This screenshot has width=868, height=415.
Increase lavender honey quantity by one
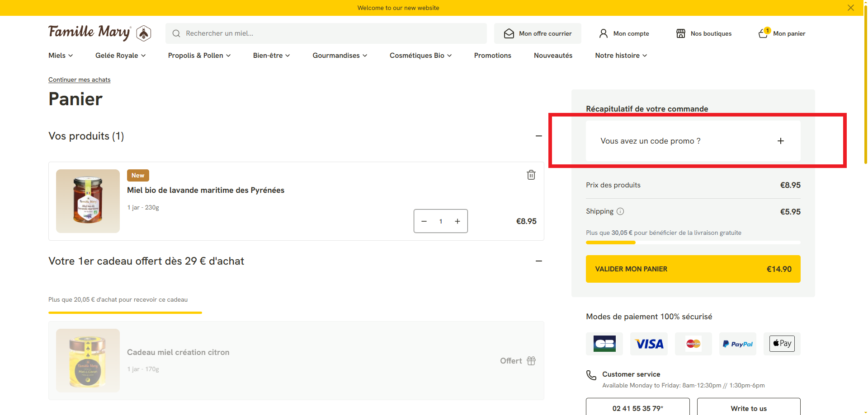click(x=458, y=221)
